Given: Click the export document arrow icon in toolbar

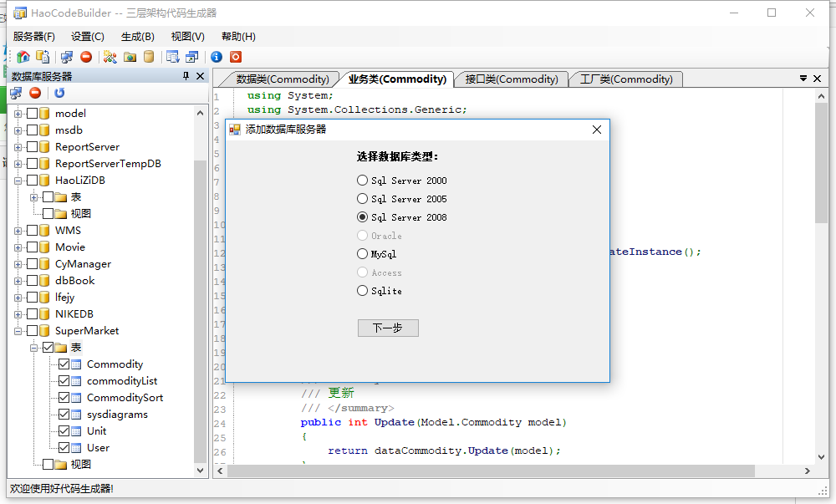Looking at the screenshot, I should click(172, 57).
